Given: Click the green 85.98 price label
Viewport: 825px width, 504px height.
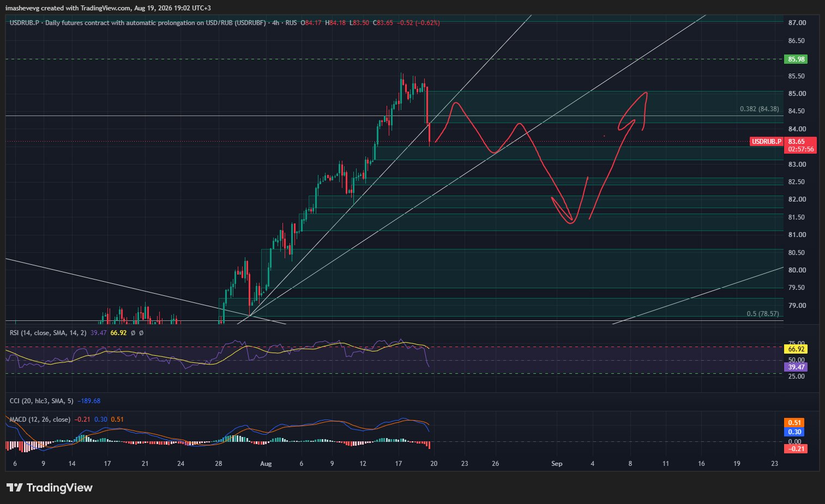Looking at the screenshot, I should coord(797,59).
